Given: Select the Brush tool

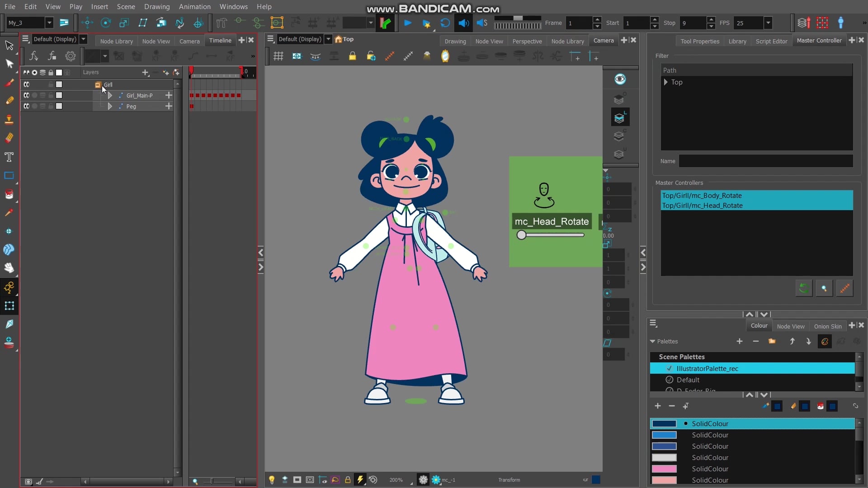Looking at the screenshot, I should click(9, 82).
